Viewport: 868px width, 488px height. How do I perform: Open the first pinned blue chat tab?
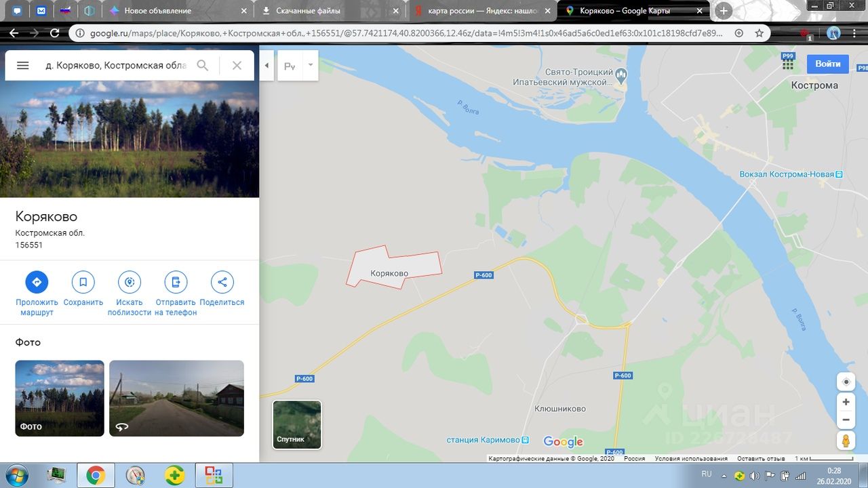point(18,11)
